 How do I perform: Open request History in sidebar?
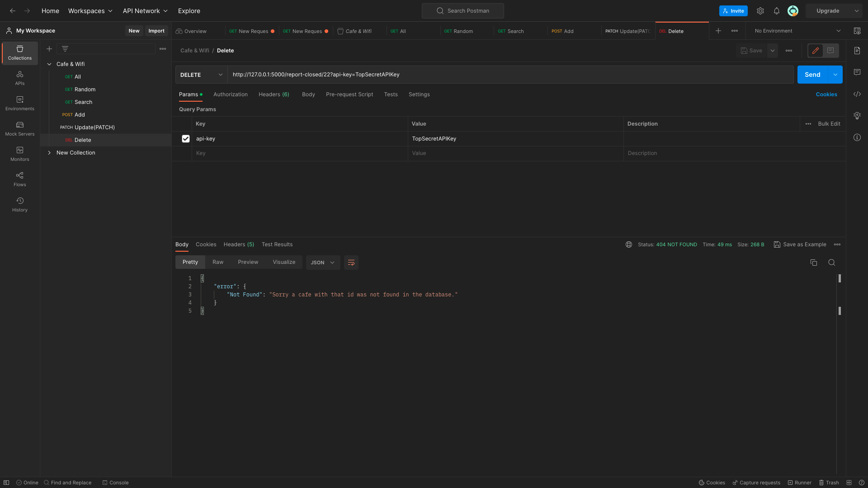pos(19,205)
